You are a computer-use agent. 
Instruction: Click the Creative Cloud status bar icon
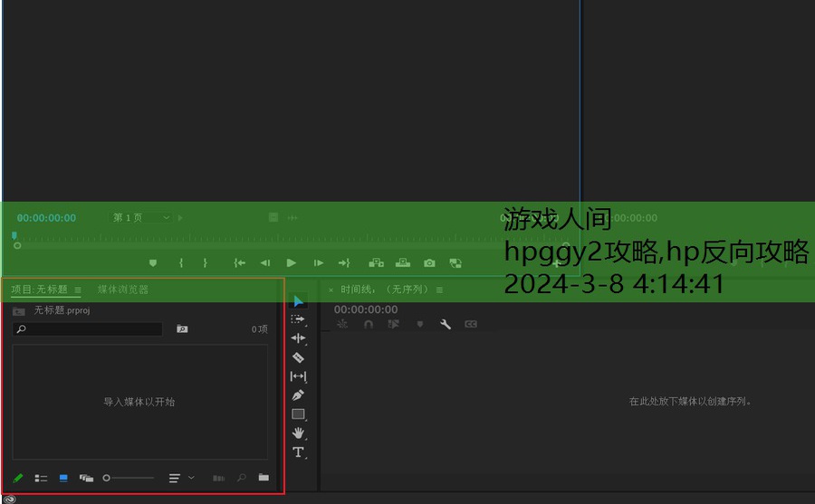pyautogui.click(x=9, y=499)
